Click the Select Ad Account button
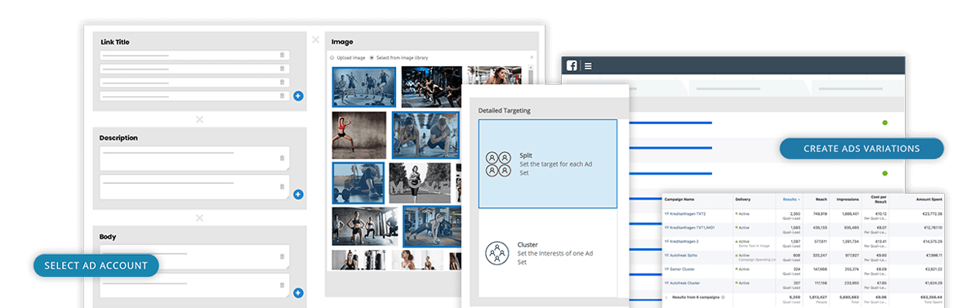The image size is (980, 308). [96, 266]
